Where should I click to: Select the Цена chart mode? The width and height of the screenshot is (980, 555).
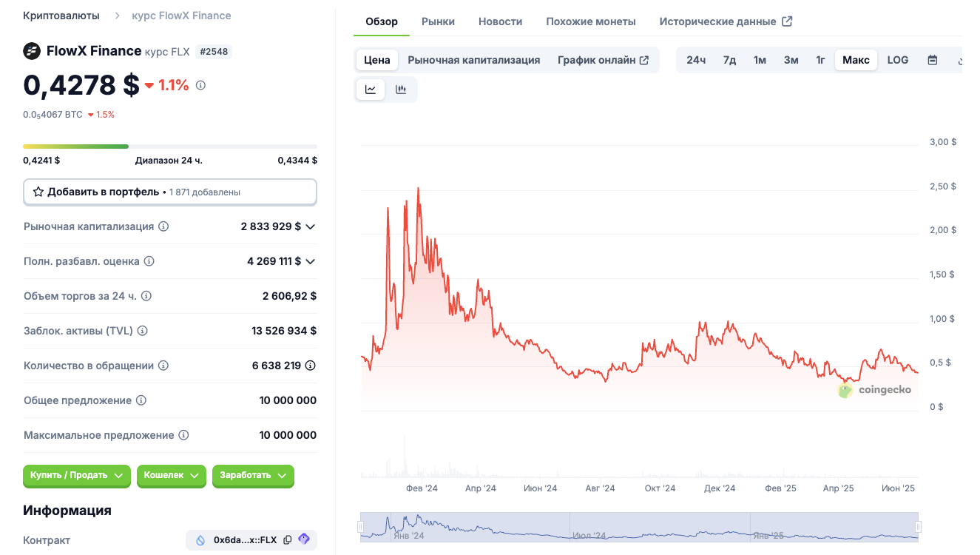tap(377, 60)
